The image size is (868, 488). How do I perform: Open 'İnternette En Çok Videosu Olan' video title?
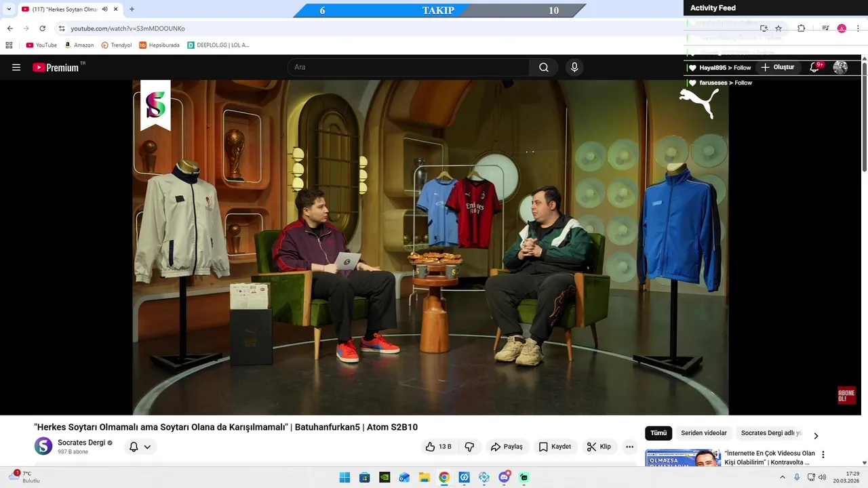click(x=770, y=457)
